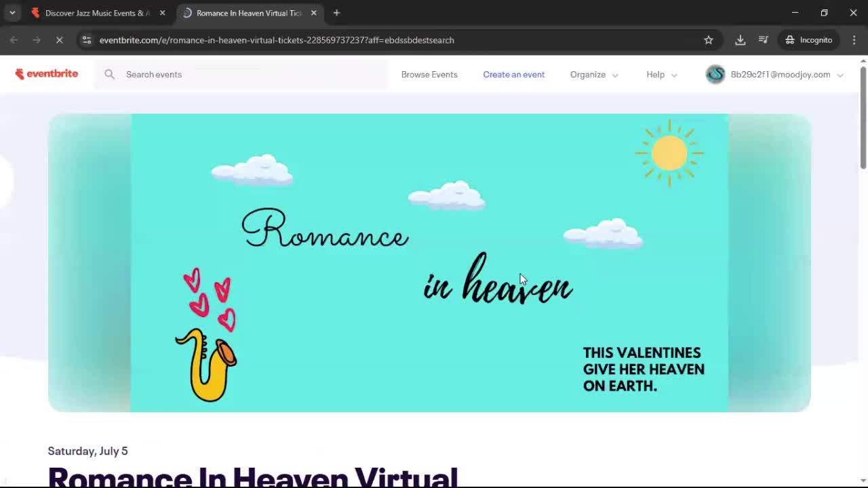Click the Saturday, July 5 date text

(x=87, y=451)
